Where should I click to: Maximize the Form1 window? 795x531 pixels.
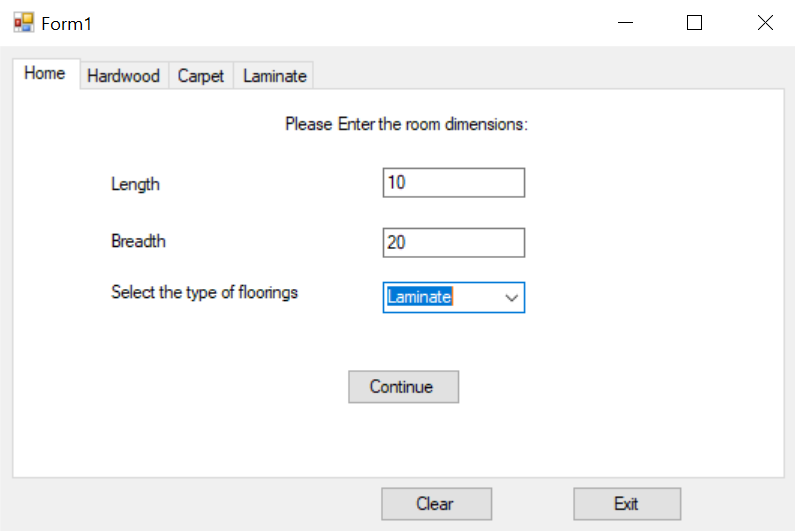click(695, 22)
